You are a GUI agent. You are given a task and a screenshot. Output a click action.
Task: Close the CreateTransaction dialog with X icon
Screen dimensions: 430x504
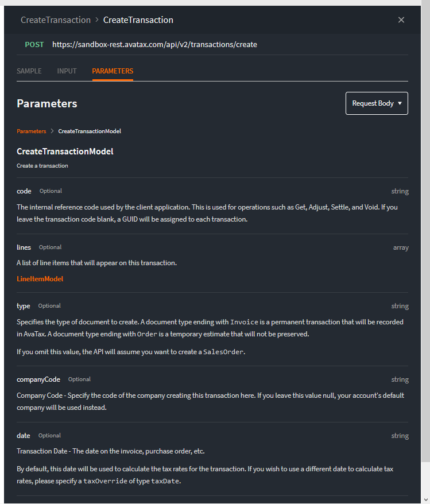point(401,20)
